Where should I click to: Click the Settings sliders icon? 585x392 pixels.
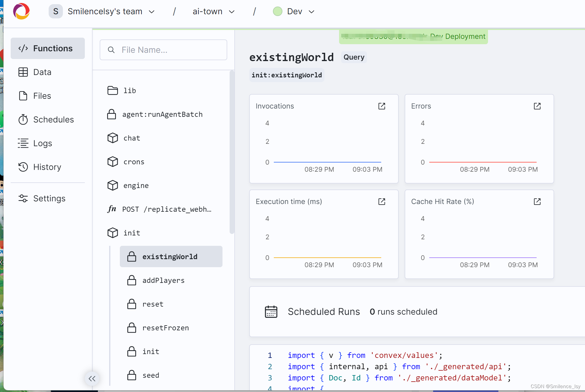pyautogui.click(x=23, y=198)
